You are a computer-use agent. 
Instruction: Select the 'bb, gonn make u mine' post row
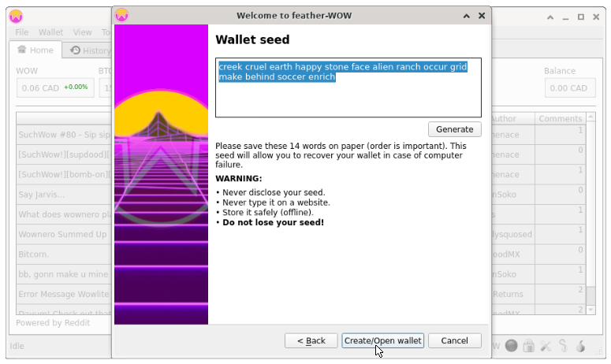65,274
